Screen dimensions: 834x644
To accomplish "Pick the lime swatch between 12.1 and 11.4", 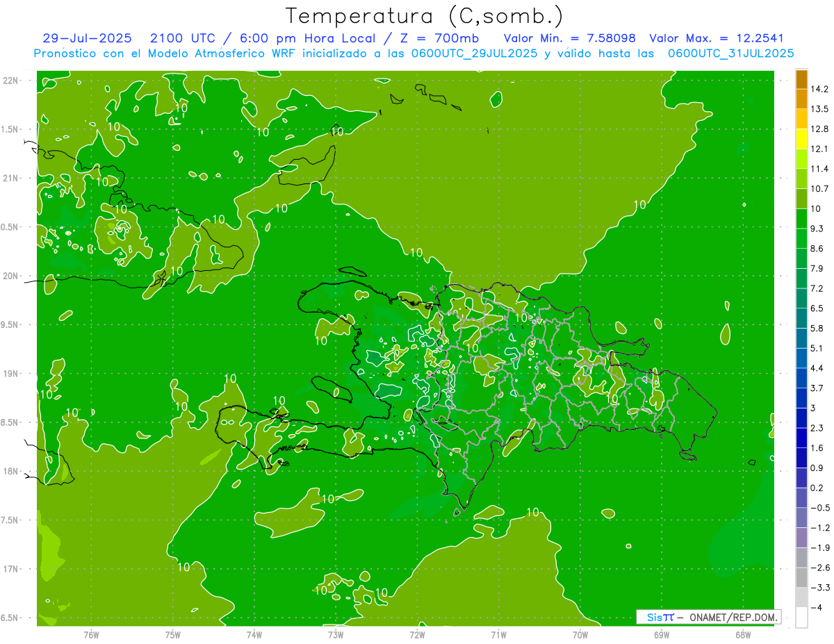I will [801, 159].
